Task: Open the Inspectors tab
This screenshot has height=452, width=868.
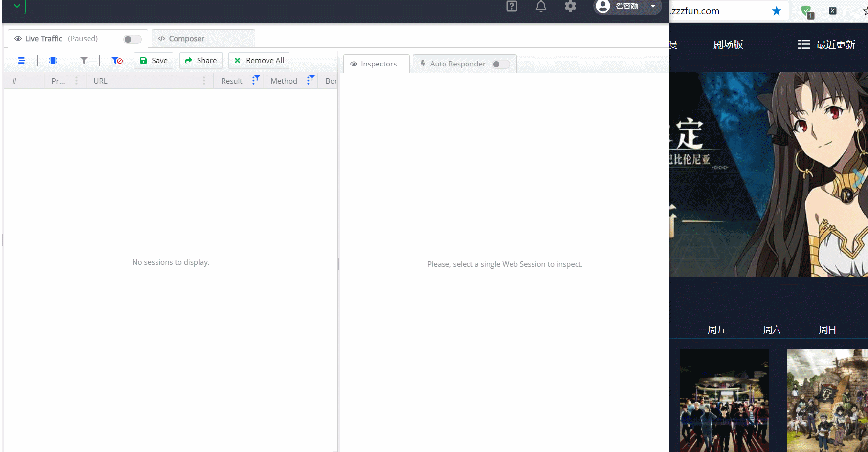Action: coord(377,64)
